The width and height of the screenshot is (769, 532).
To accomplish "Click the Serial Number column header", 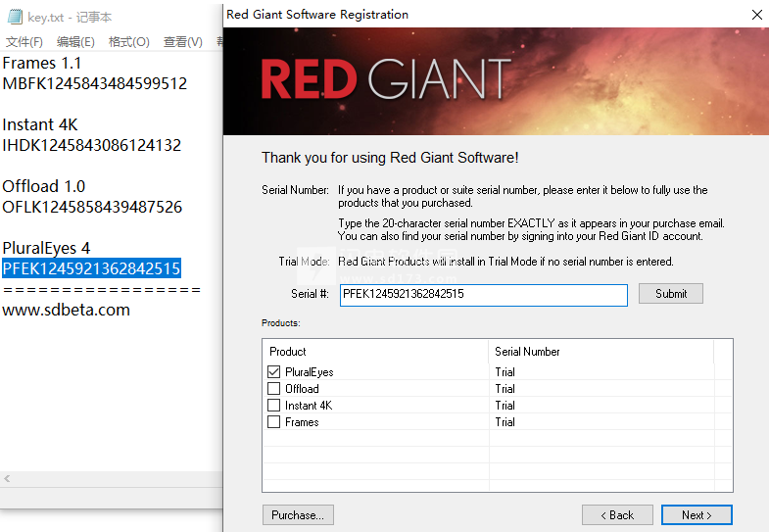I will [x=601, y=352].
